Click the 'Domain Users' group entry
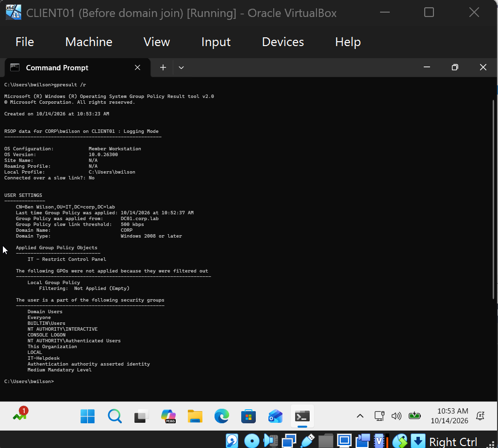Screen dimensions: 498x448 point(45,312)
